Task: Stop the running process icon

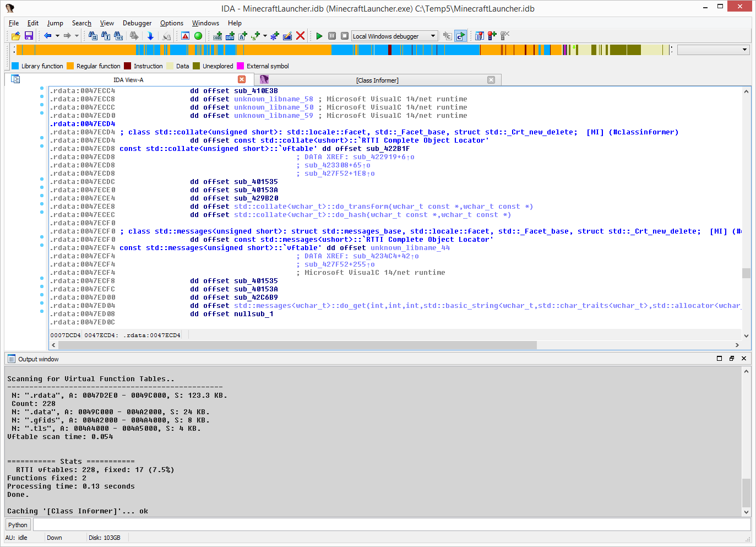Action: pos(344,35)
